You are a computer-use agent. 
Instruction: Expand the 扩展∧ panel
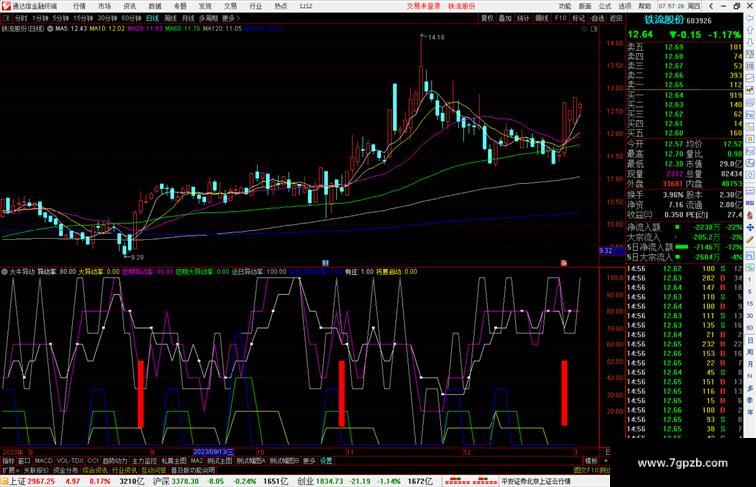[x=10, y=470]
